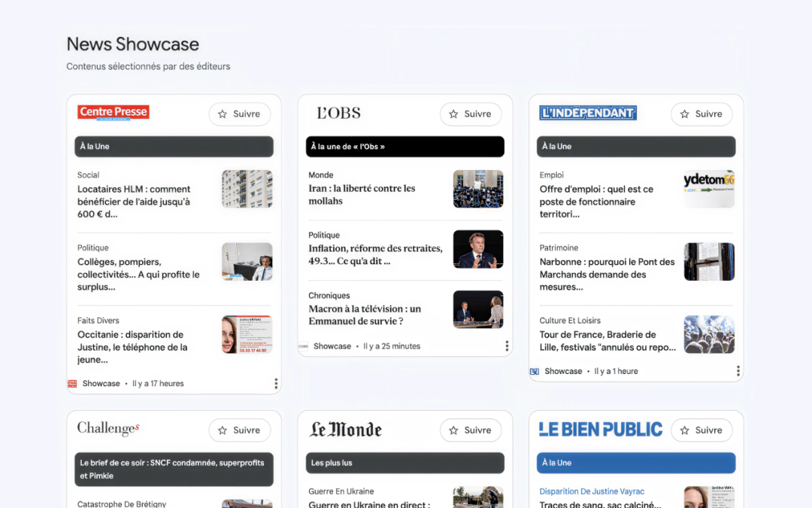812x508 pixels.
Task: Open 'Macron à la télévision' article
Action: [x=365, y=315]
